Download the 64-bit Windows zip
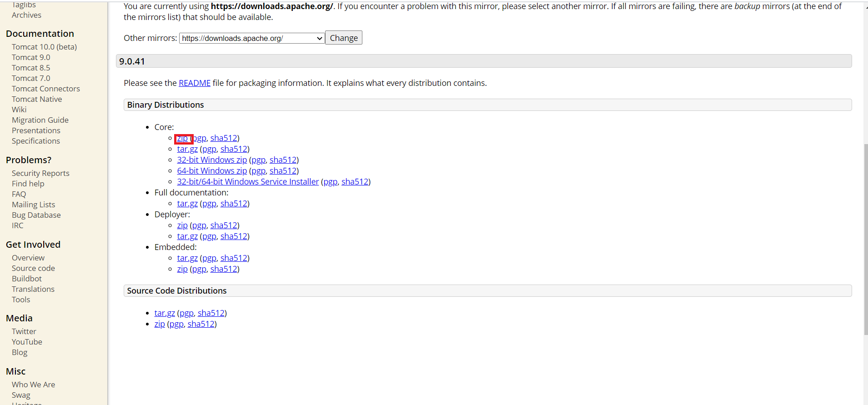The image size is (868, 405). pyautogui.click(x=212, y=171)
